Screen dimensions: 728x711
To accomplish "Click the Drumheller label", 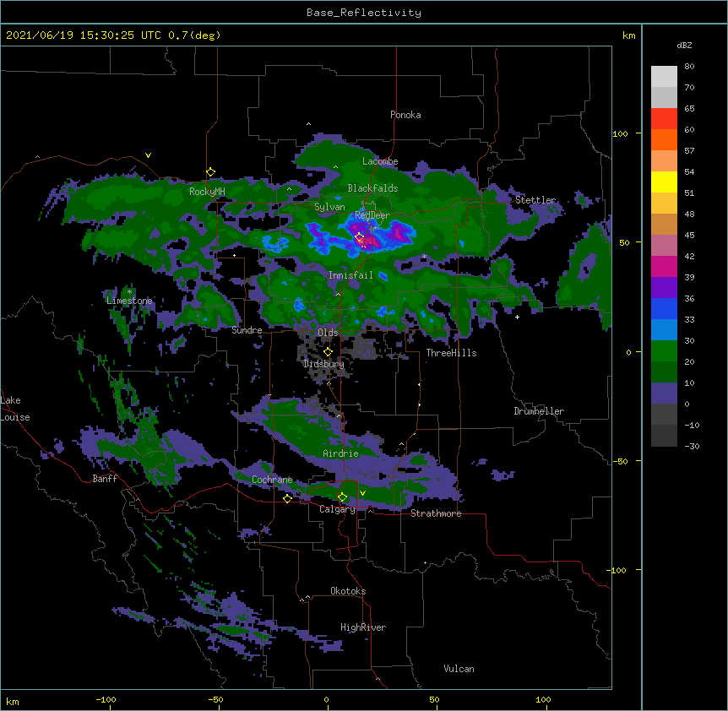I will [539, 411].
